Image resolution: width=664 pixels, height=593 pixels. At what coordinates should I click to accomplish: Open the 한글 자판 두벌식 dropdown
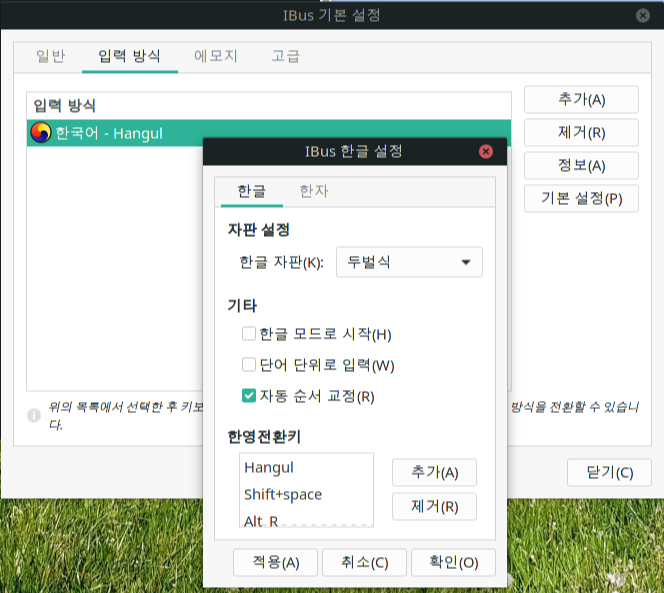409,262
